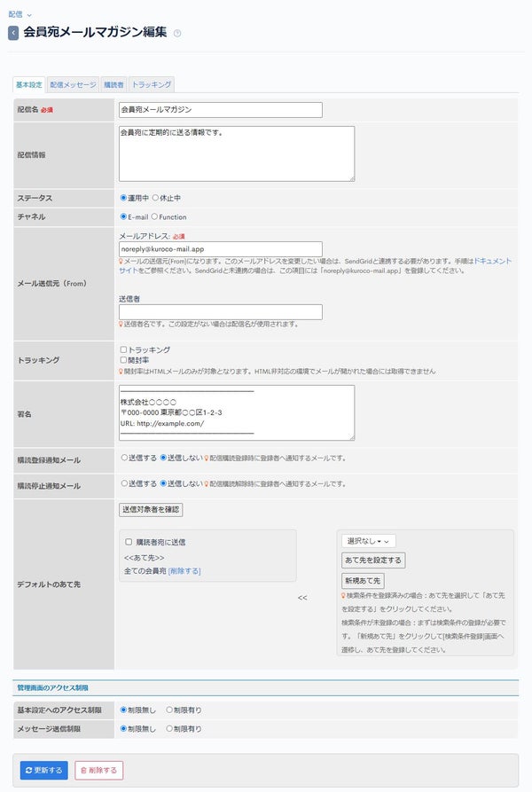Expand the 配信 breadcrumb dropdown
This screenshot has width=532, height=792.
click(20, 15)
